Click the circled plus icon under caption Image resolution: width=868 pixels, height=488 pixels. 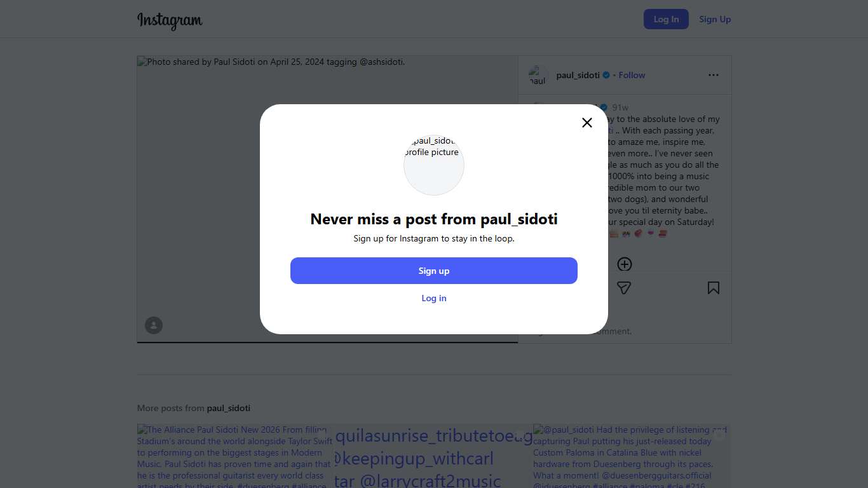coord(625,264)
